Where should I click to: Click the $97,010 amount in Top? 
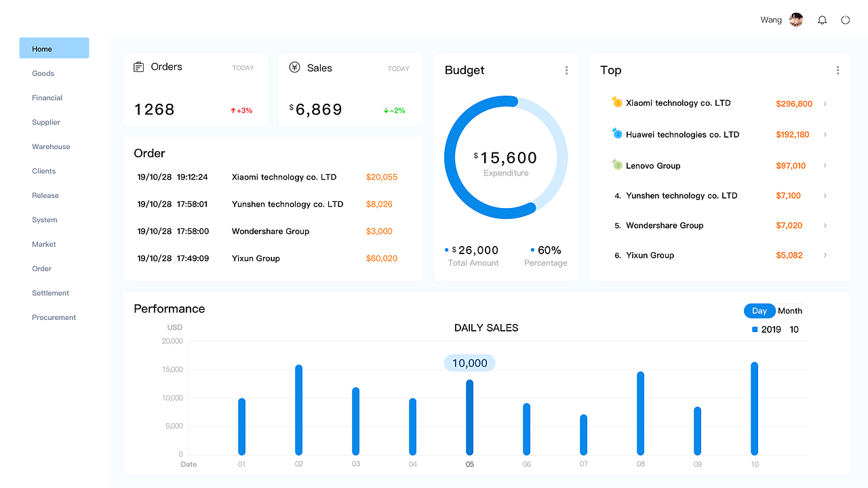click(791, 166)
